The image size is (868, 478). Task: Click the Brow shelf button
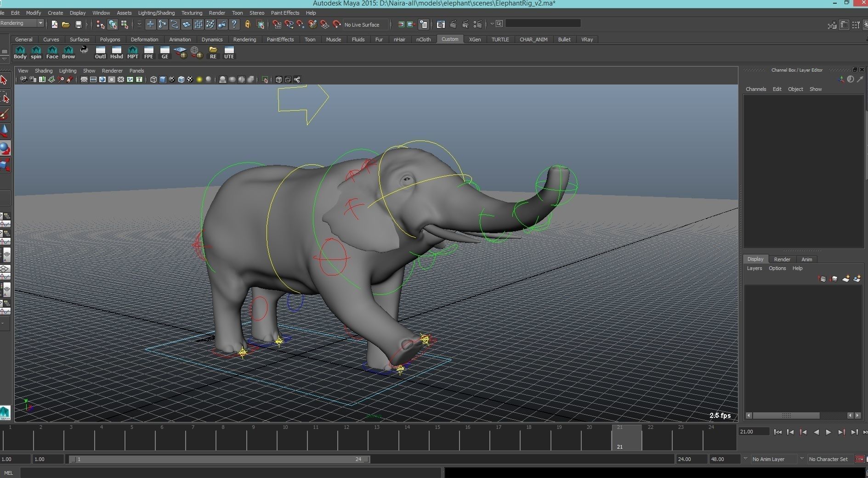pyautogui.click(x=68, y=53)
